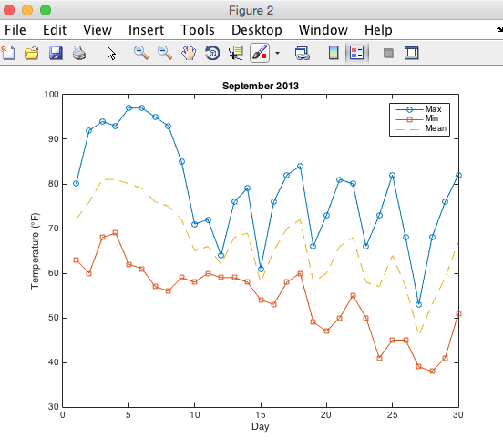The width and height of the screenshot is (503, 448).
Task: Save the figure with the floppy icon
Action: point(56,53)
